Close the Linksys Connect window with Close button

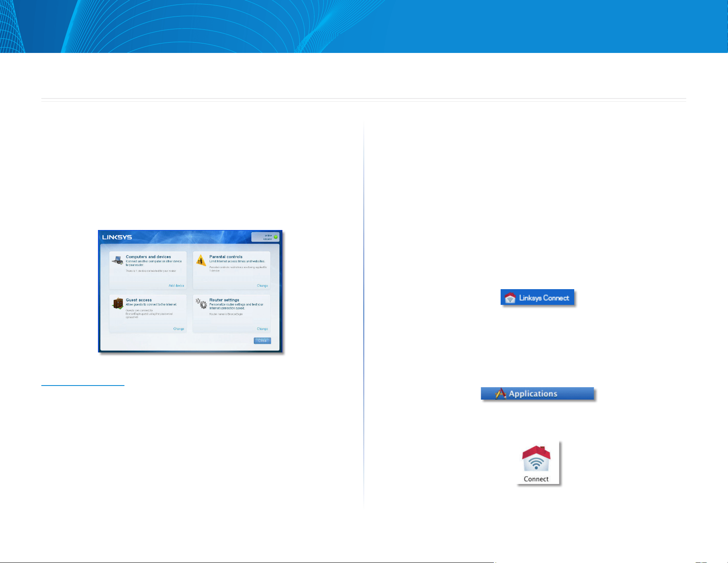[x=263, y=340]
